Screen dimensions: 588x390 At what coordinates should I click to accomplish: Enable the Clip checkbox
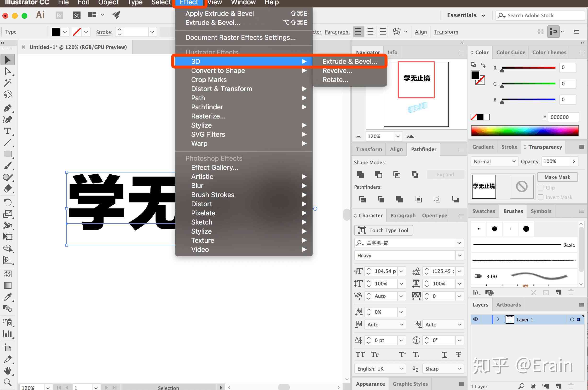point(540,188)
